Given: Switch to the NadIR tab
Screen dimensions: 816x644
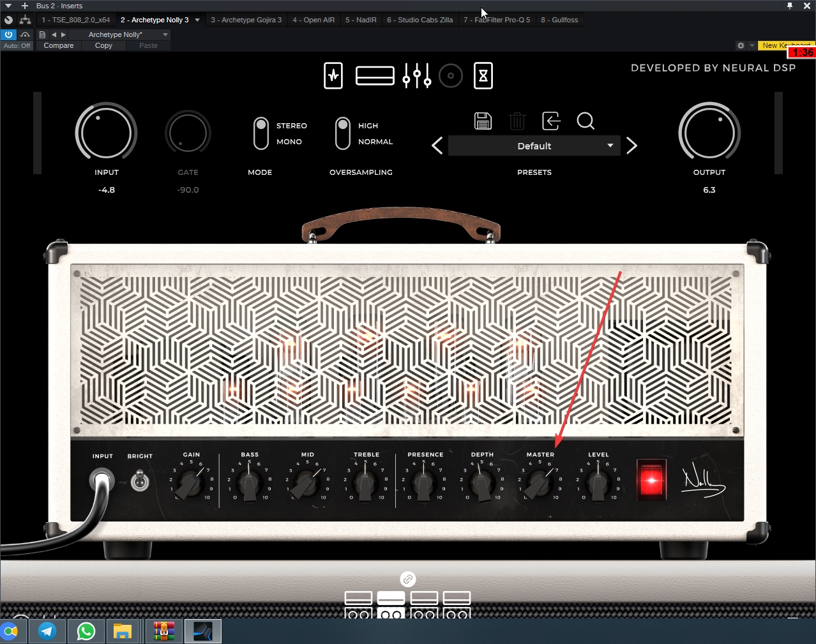Looking at the screenshot, I should 361,20.
